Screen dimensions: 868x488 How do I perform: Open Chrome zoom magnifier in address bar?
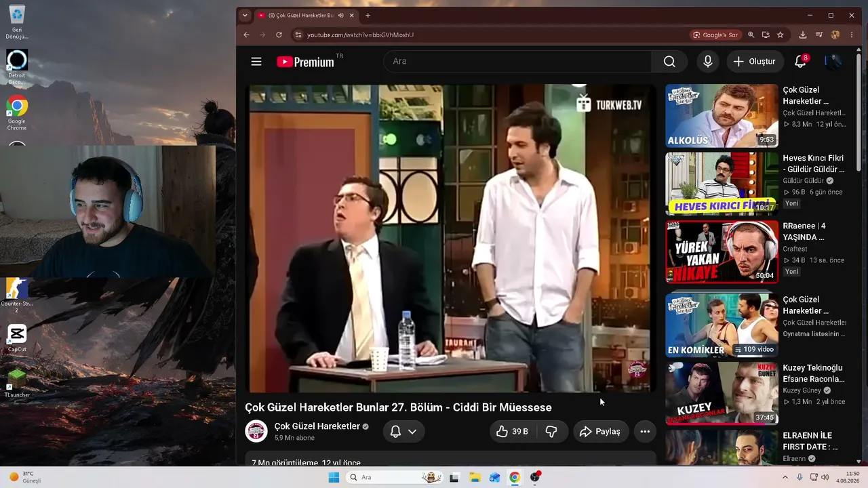(751, 35)
